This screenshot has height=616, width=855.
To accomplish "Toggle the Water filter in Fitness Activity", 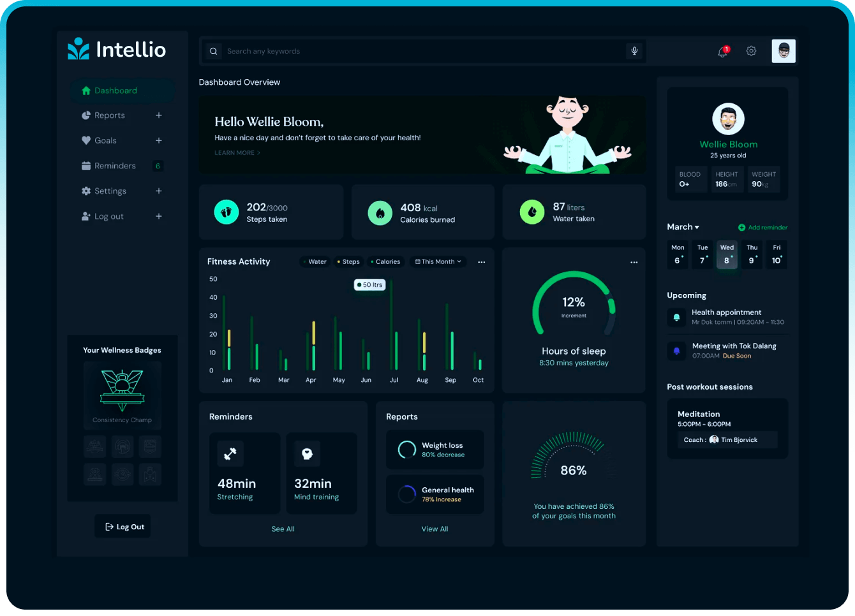I will pyautogui.click(x=315, y=261).
